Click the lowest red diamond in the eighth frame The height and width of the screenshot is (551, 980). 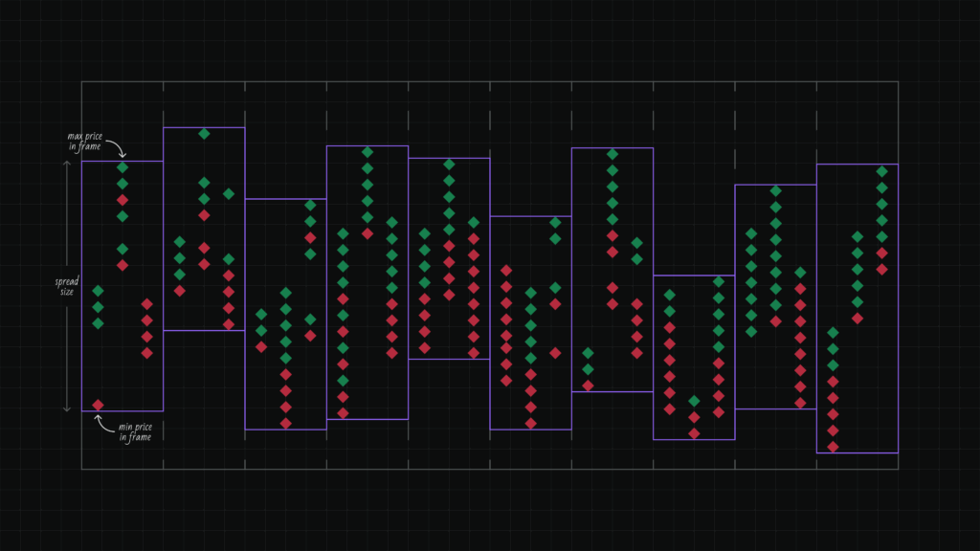click(694, 433)
